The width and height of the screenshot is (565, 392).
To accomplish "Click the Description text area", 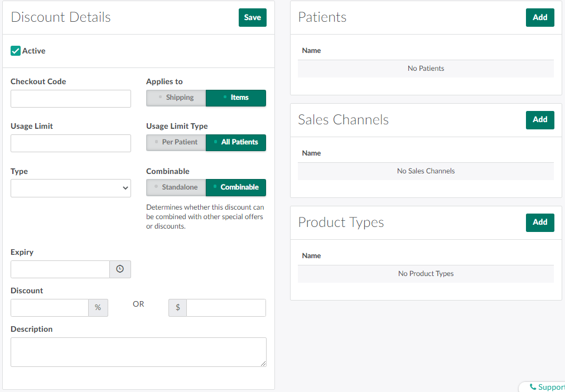I will (138, 352).
